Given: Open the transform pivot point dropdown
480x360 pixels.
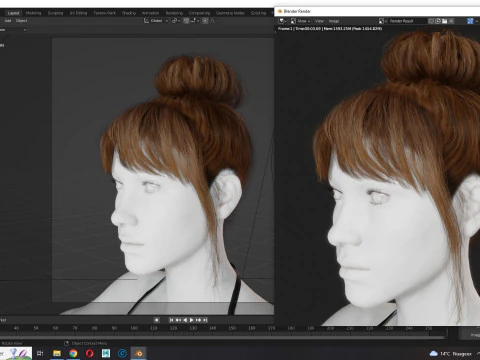Looking at the screenshot, I should (x=176, y=21).
